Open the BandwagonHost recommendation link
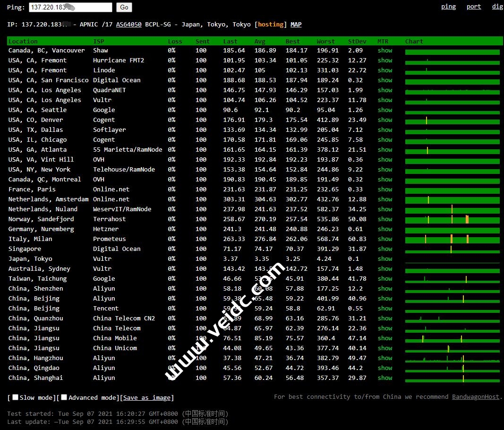 click(x=475, y=397)
